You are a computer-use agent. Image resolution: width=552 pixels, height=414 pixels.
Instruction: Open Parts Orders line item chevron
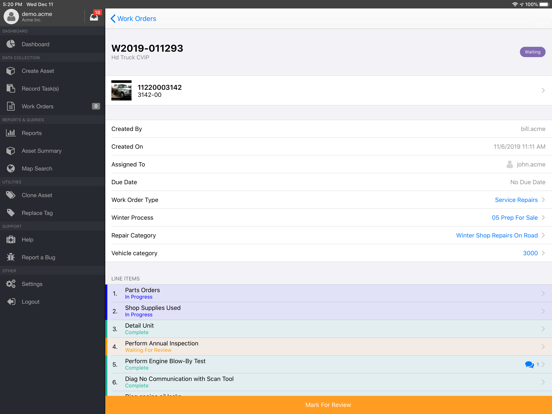543,293
